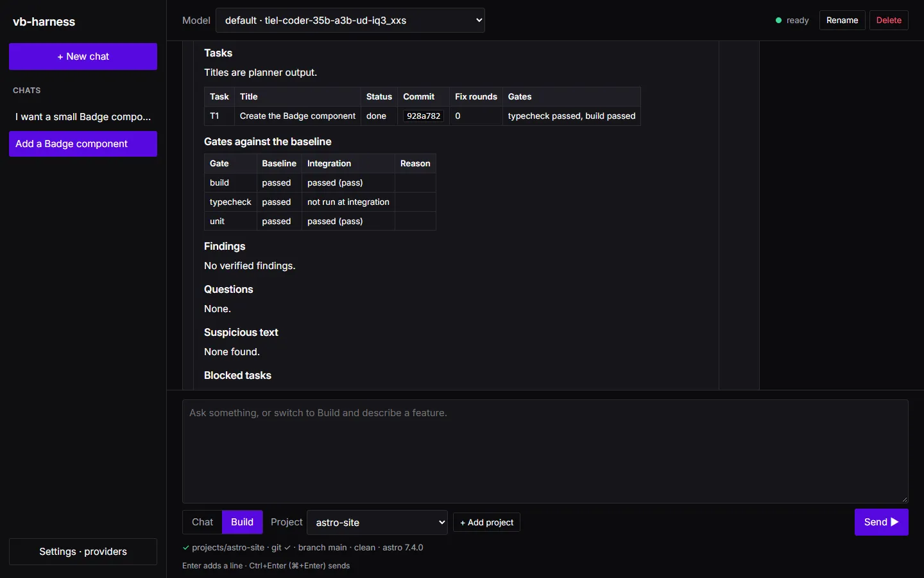This screenshot has width=924, height=578.
Task: Click the input box resize handle
Action: click(905, 500)
